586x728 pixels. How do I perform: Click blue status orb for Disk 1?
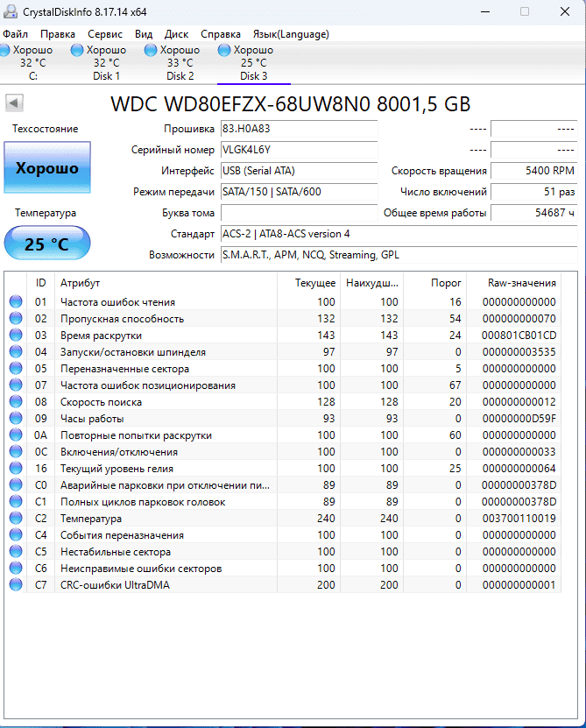pos(77,50)
